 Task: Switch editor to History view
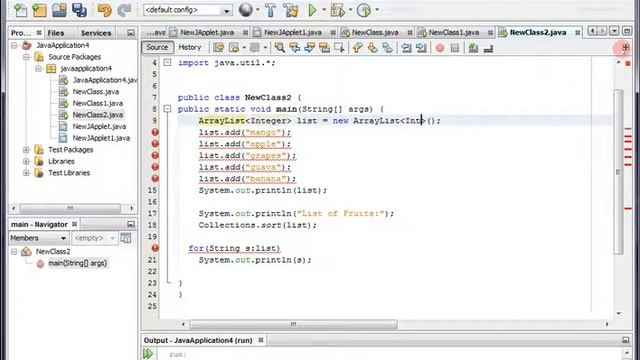pyautogui.click(x=190, y=47)
